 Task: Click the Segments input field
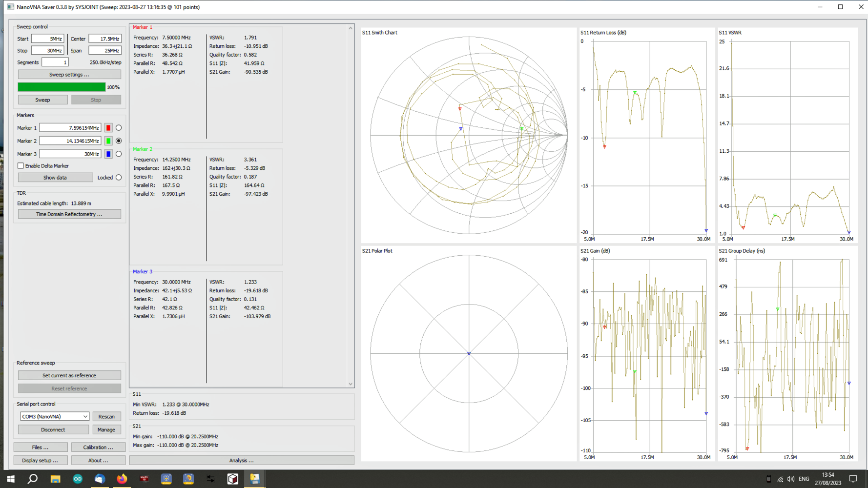(x=55, y=62)
